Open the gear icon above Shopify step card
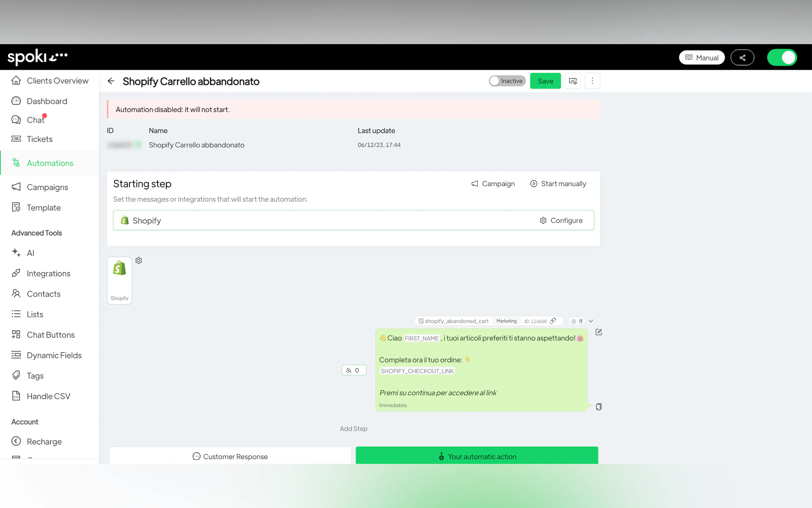 139,260
